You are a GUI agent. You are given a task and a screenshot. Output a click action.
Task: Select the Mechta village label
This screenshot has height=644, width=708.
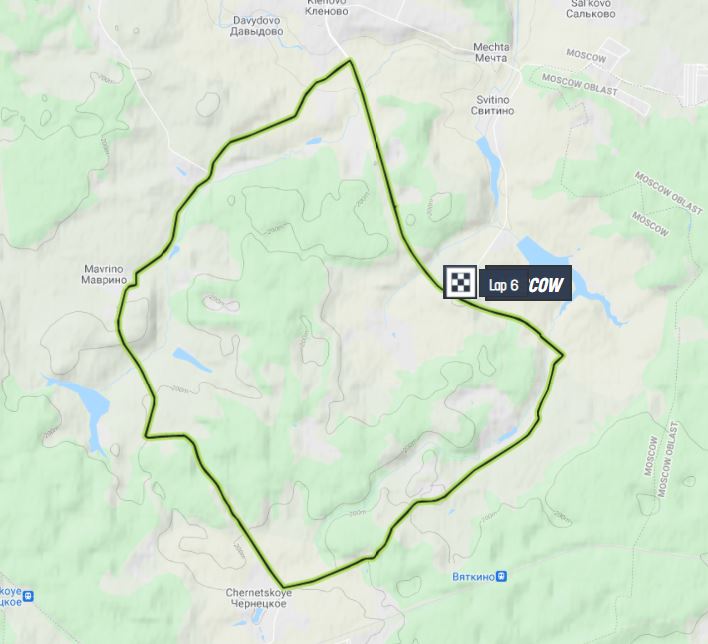point(491,52)
